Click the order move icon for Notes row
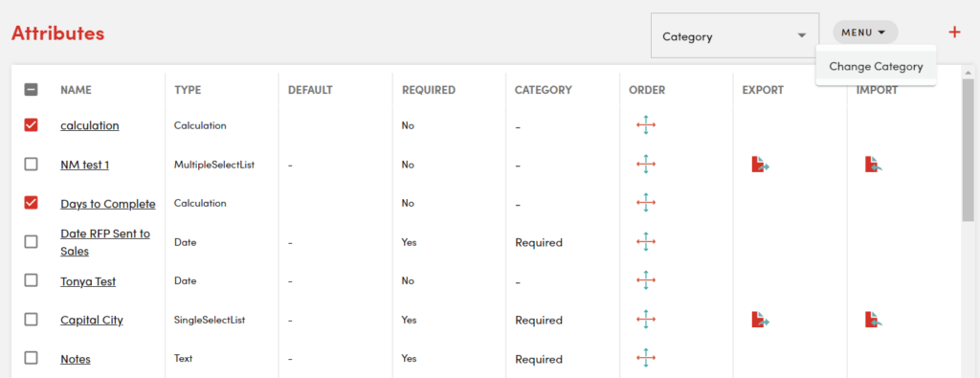 point(646,358)
